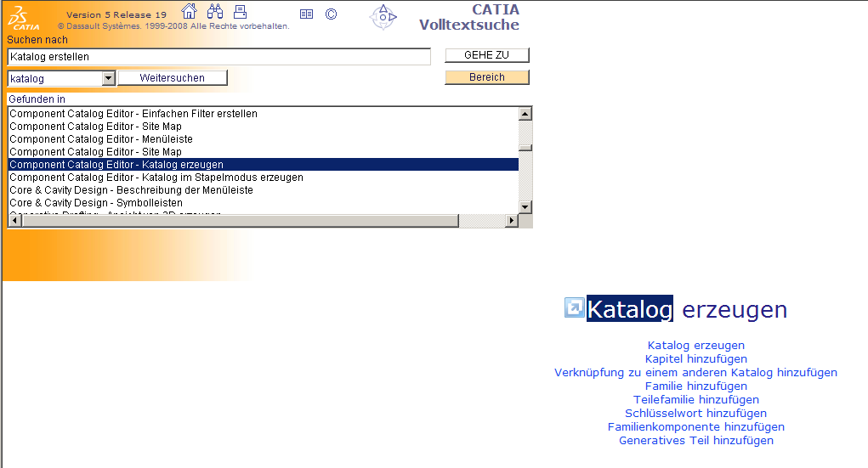Click the search field containing Katalog erstellen

coord(218,56)
